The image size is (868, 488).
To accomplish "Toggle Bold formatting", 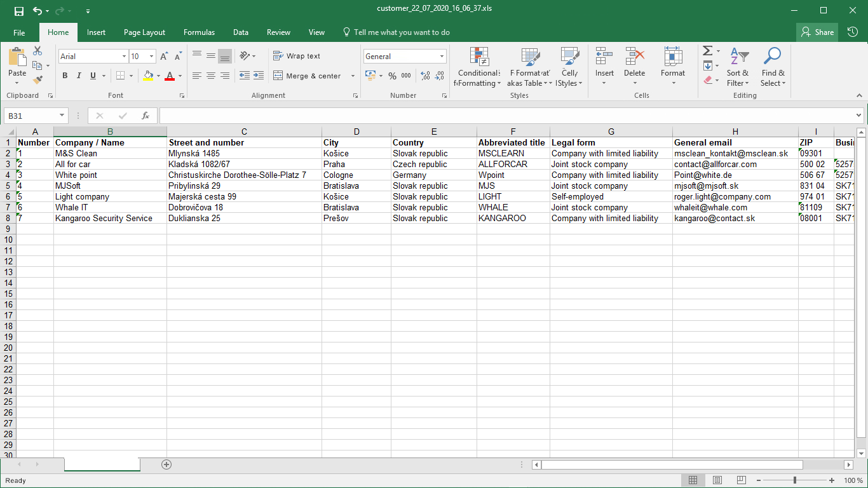I will click(x=65, y=76).
